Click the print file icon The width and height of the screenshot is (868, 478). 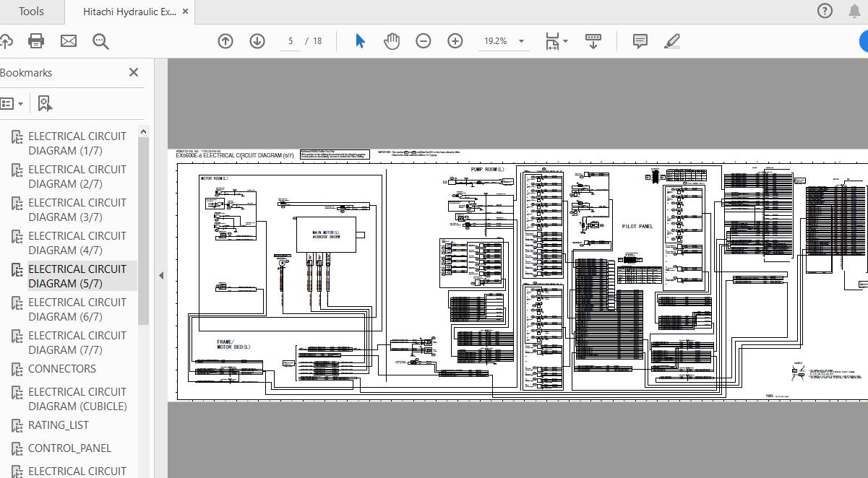tap(36, 41)
